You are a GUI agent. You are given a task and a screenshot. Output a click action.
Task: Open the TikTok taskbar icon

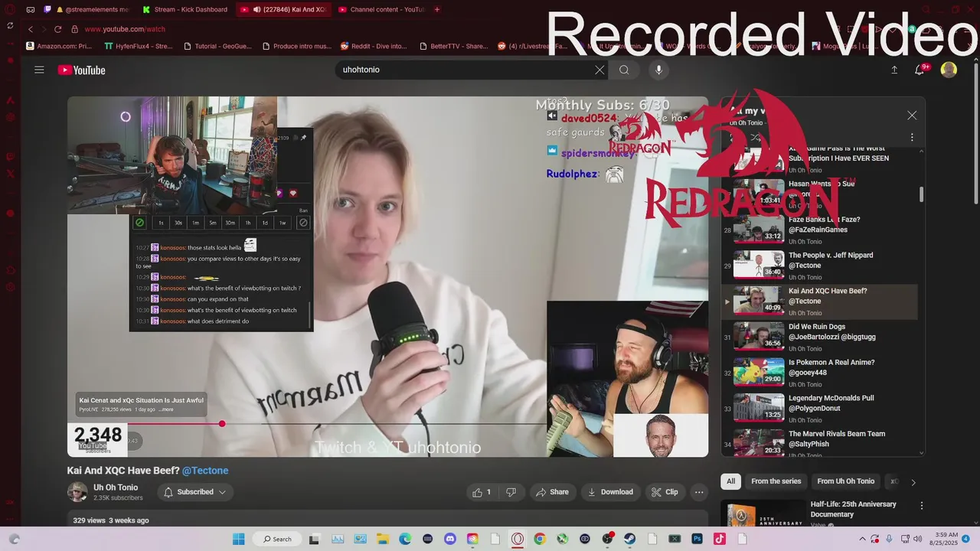(720, 539)
